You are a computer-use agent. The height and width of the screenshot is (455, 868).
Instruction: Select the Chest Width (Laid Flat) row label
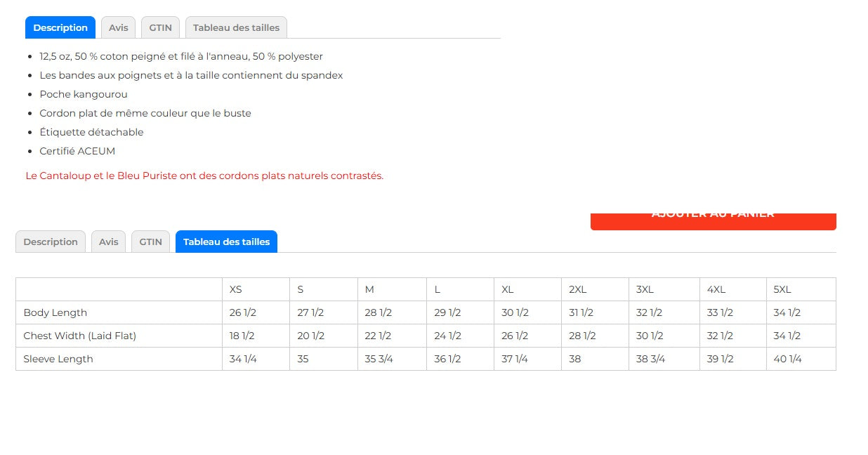click(x=80, y=336)
